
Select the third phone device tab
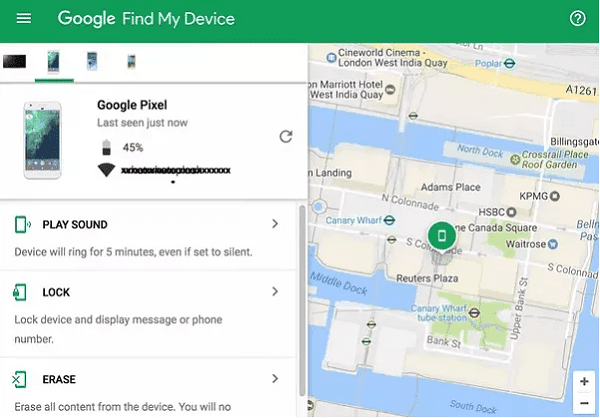[92, 61]
